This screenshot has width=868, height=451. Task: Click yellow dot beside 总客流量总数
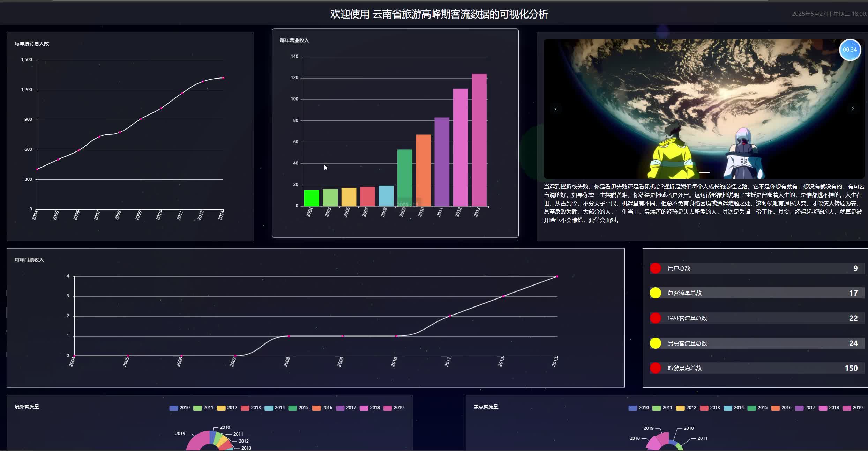coord(655,293)
